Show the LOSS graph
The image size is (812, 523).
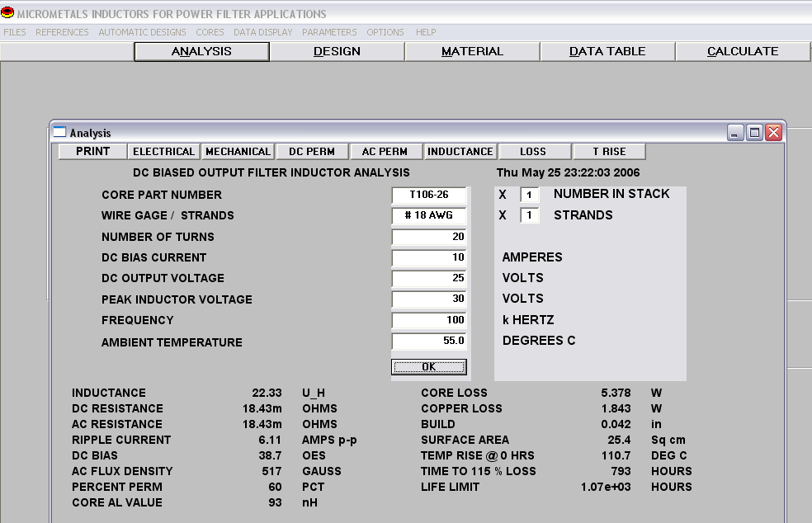click(533, 151)
